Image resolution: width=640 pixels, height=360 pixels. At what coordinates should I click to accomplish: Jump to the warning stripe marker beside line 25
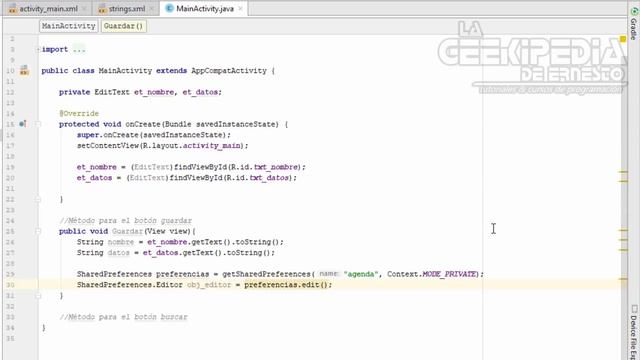623,231
